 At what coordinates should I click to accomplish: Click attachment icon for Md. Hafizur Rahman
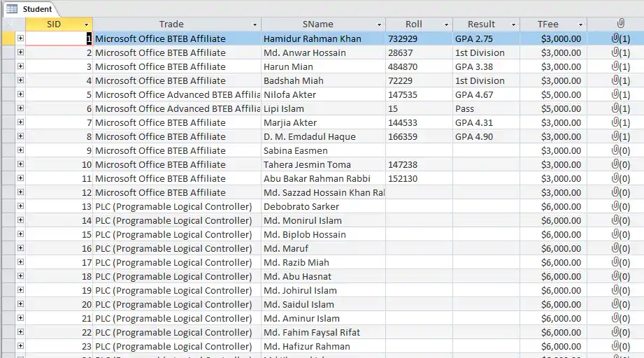click(x=620, y=346)
